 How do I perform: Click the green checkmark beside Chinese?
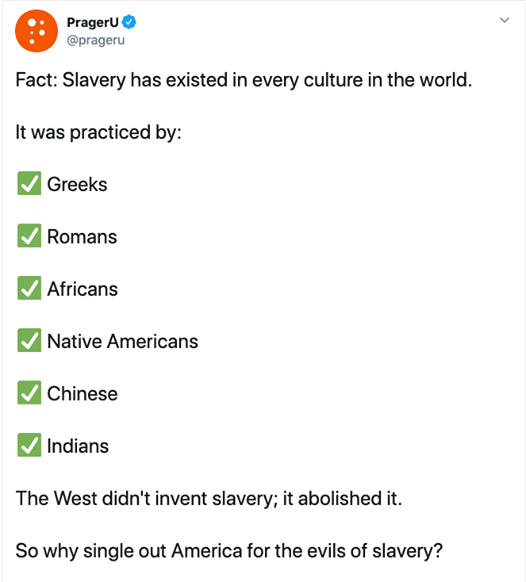[x=29, y=392]
